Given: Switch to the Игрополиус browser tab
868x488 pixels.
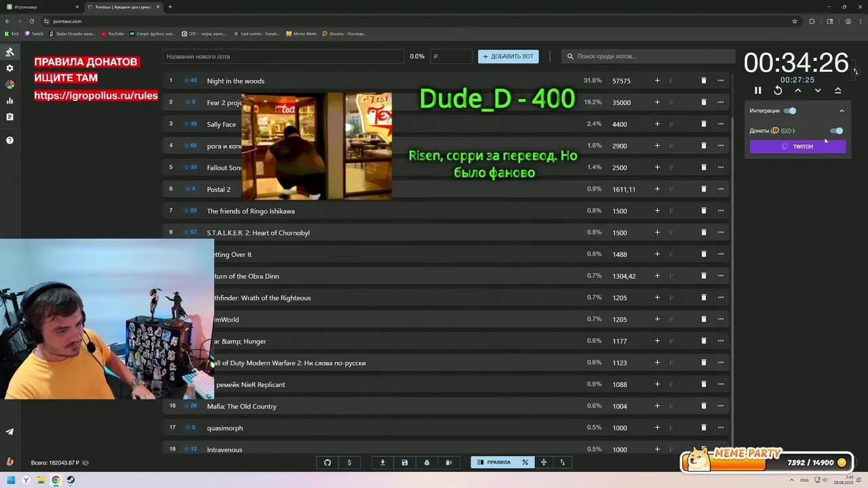Looking at the screenshot, I should tap(42, 7).
